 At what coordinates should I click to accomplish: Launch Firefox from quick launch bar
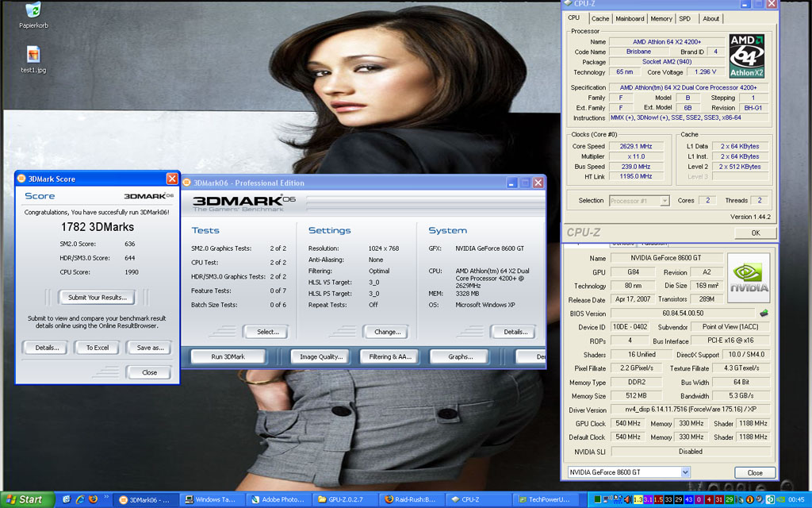[x=94, y=499]
